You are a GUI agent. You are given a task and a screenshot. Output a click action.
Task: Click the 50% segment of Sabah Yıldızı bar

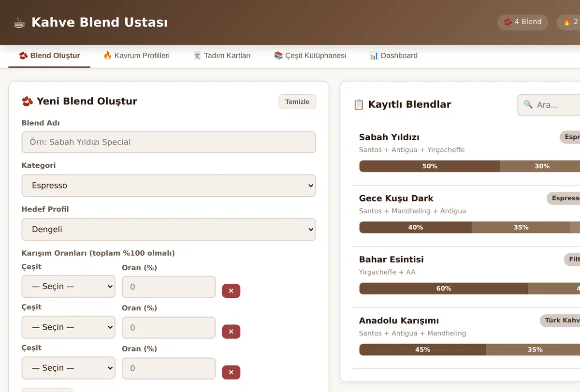(x=430, y=166)
